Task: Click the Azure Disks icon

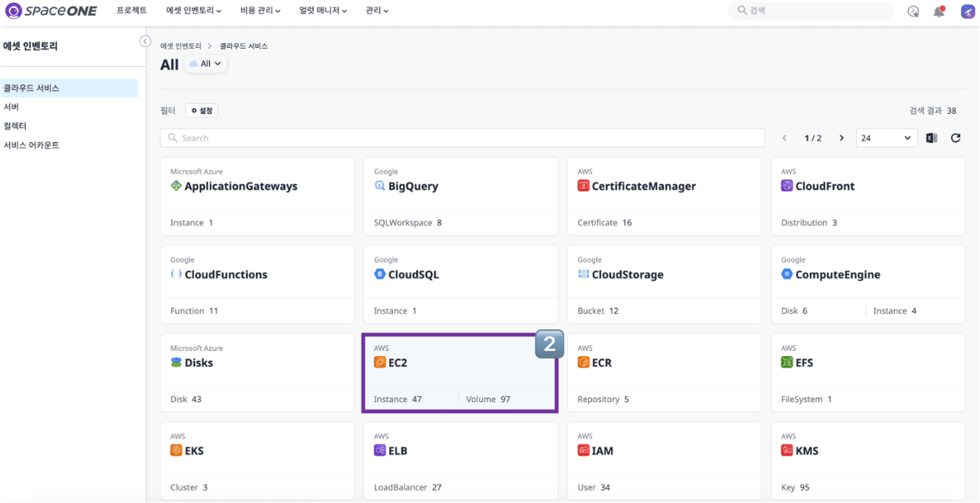Action: click(x=176, y=362)
